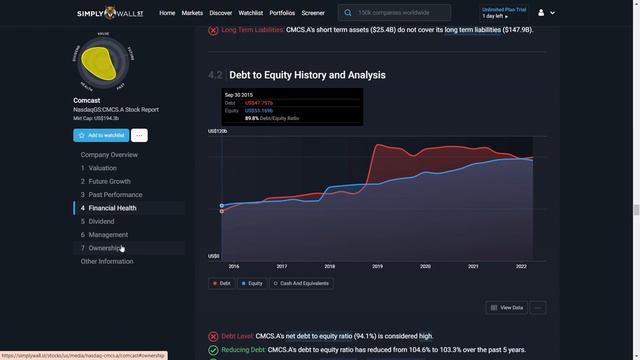Toggle the Debt series legend
The width and height of the screenshot is (640, 360).
222,283
